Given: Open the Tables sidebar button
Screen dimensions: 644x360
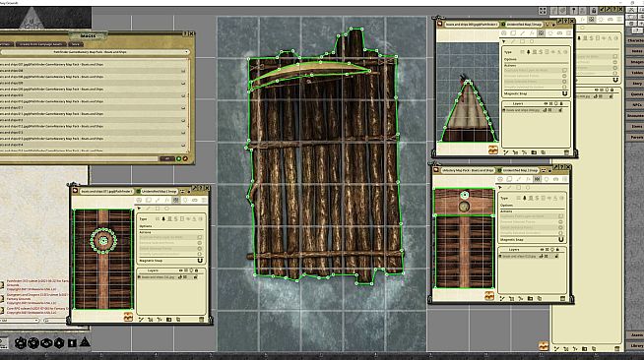Looking at the screenshot, I should (x=636, y=73).
